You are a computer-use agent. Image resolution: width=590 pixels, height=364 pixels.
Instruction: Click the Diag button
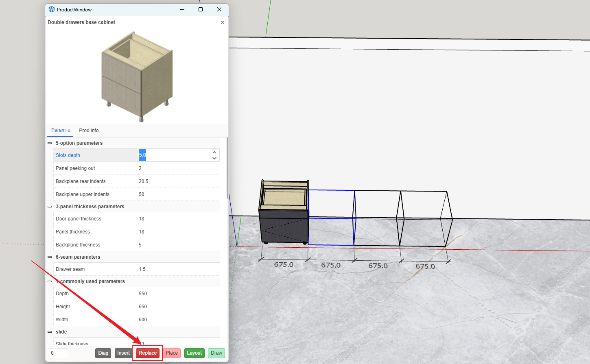tap(103, 353)
